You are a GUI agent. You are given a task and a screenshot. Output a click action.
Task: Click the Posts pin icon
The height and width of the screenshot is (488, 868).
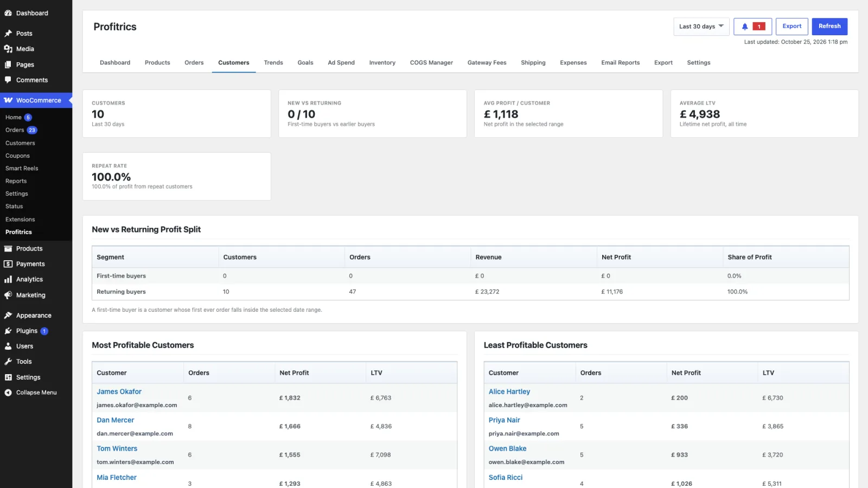click(x=8, y=34)
